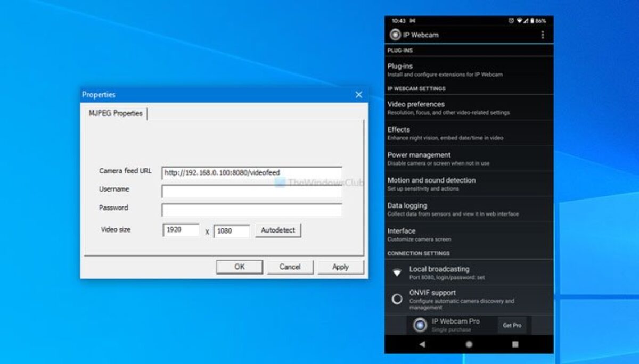Open Motion and sound detection settings
The image size is (639, 364).
(x=469, y=184)
